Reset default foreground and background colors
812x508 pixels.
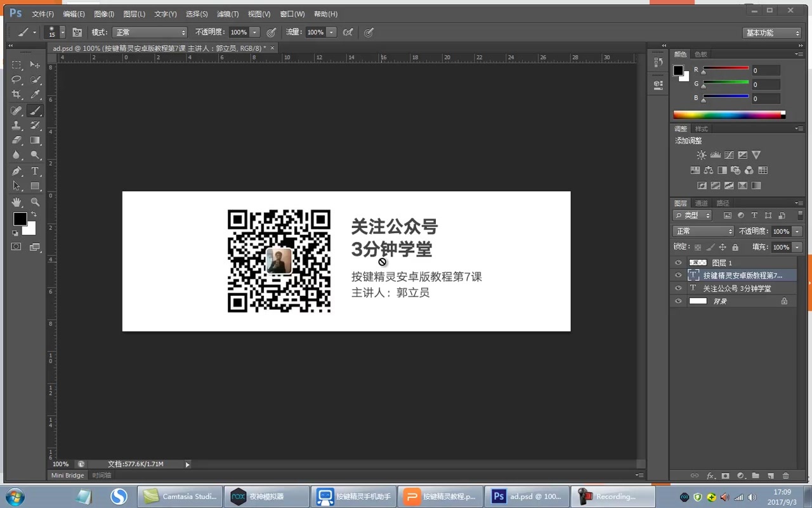pyautogui.click(x=15, y=233)
